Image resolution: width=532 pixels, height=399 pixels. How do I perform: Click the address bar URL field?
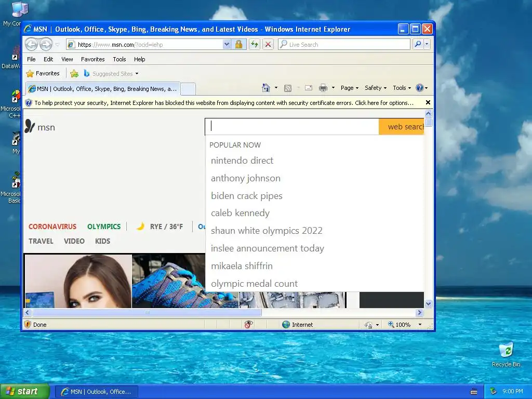(x=144, y=45)
